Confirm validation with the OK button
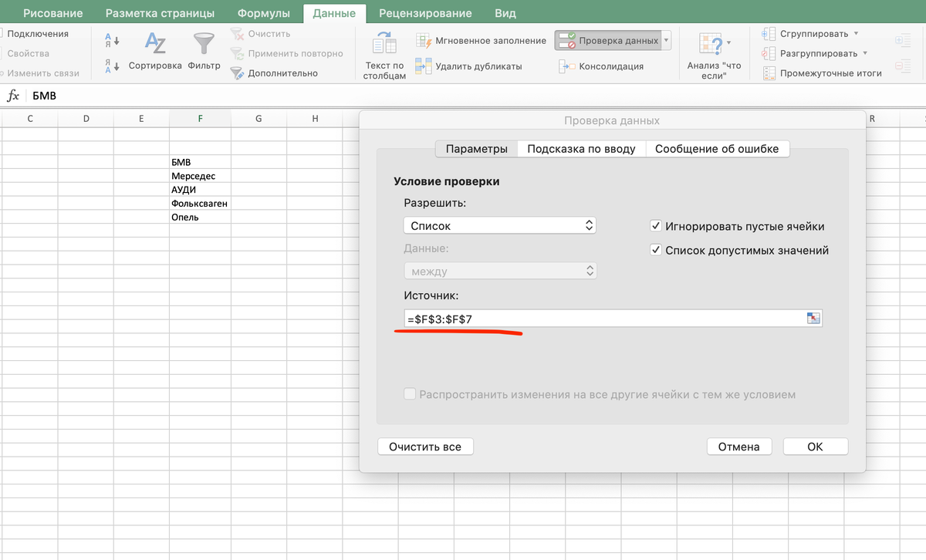This screenshot has width=926, height=560. 815,446
